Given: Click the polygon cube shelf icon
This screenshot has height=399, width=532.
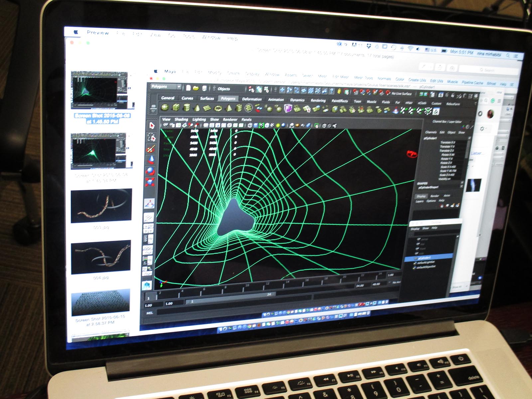Looking at the screenshot, I should coord(176,107).
